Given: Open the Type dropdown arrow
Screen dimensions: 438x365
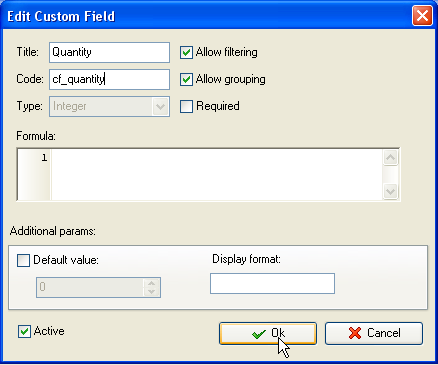Looking at the screenshot, I should 160,107.
